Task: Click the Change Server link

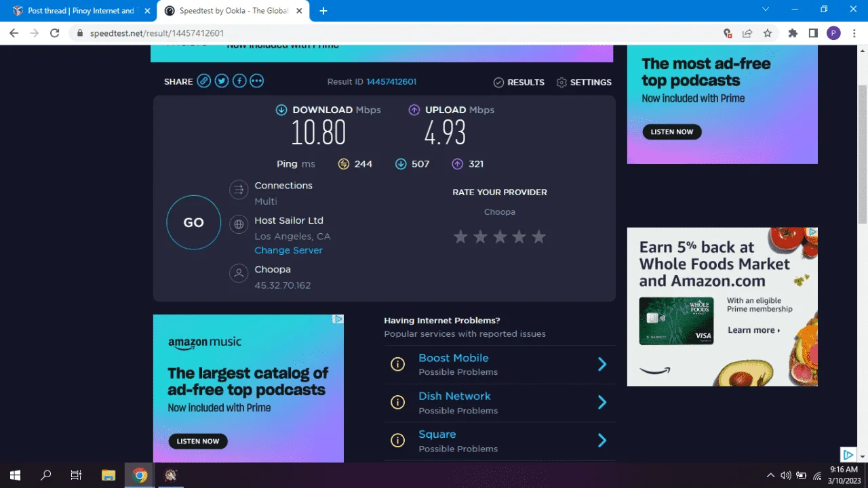Action: click(288, 250)
